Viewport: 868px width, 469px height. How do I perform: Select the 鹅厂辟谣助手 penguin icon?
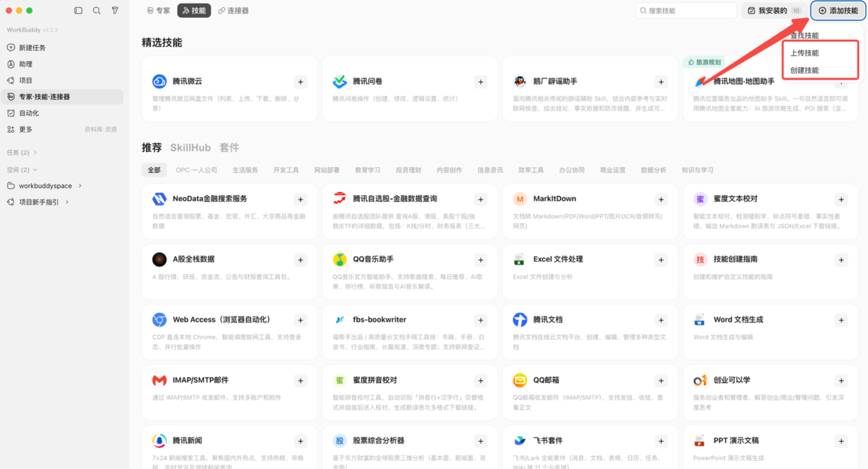pos(520,81)
